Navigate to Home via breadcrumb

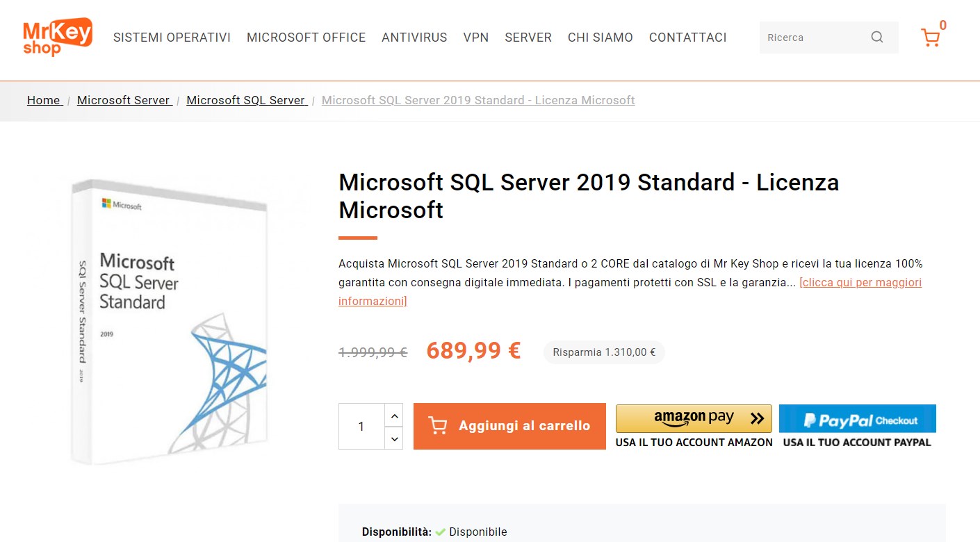(x=43, y=100)
